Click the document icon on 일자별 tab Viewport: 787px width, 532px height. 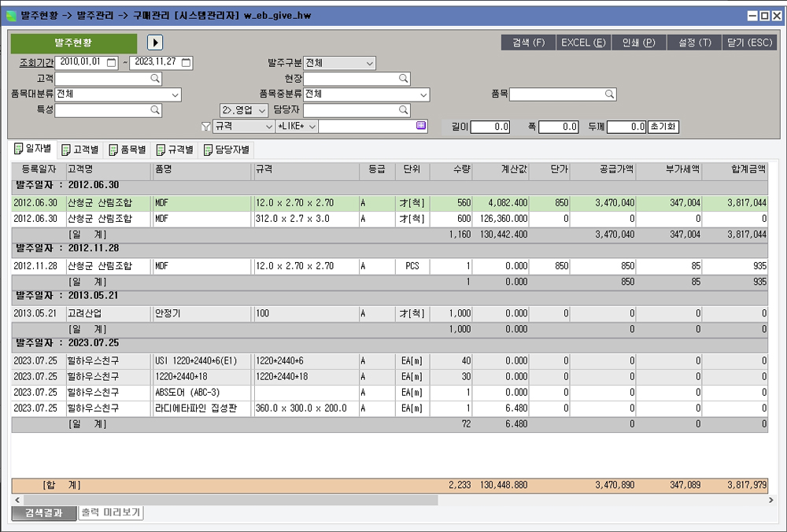click(19, 149)
